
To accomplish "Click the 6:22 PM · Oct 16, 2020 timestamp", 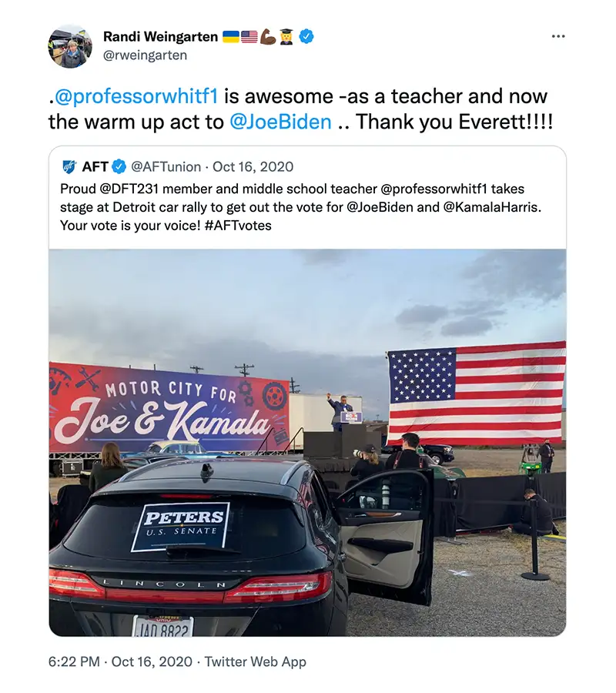I will click(x=120, y=661).
